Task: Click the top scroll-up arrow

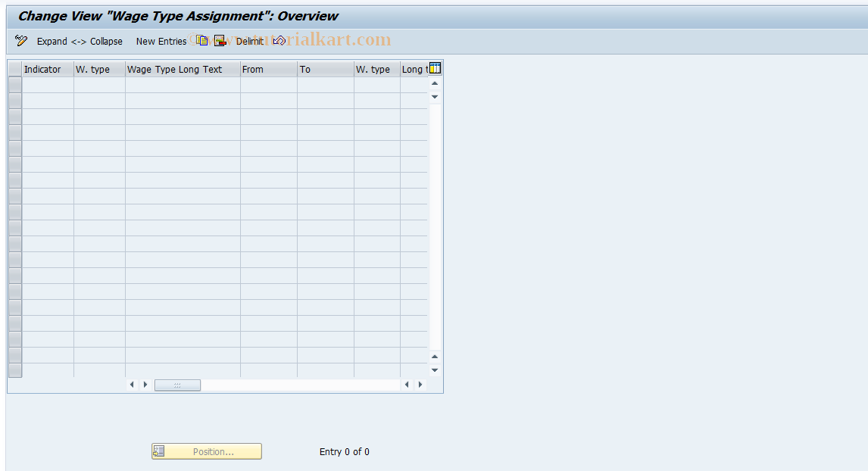Action: pos(435,83)
